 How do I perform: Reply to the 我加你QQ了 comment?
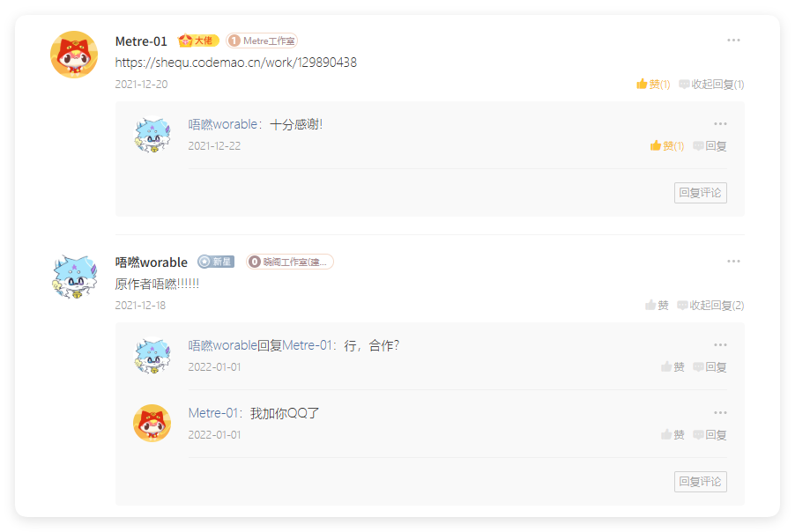point(710,435)
